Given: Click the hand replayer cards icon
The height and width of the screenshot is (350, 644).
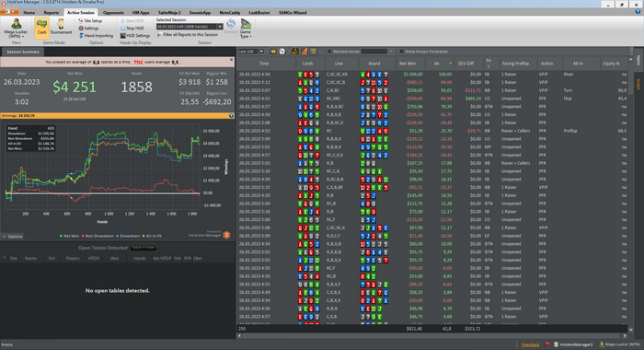Looking at the screenshot, I should point(282,52).
